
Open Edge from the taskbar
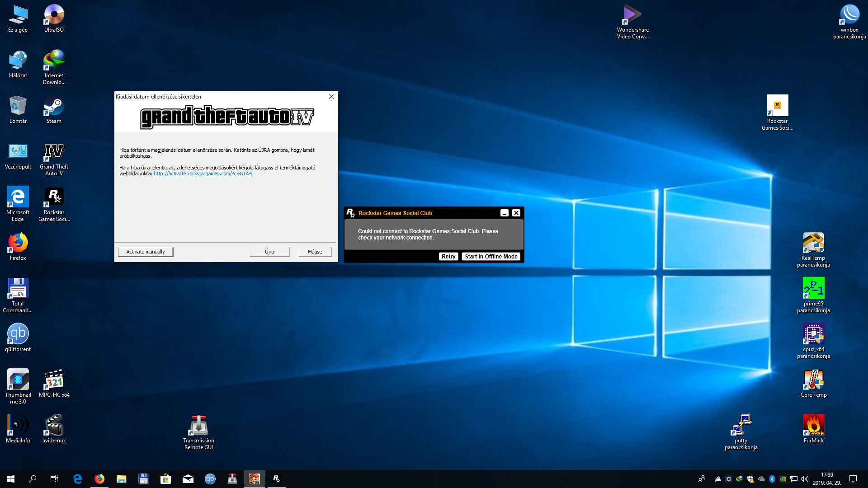pos(77,479)
